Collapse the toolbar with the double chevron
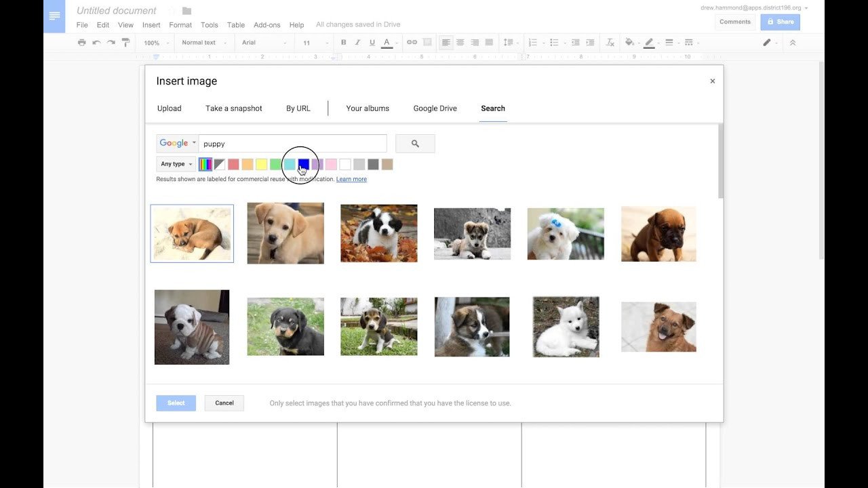 coord(792,43)
